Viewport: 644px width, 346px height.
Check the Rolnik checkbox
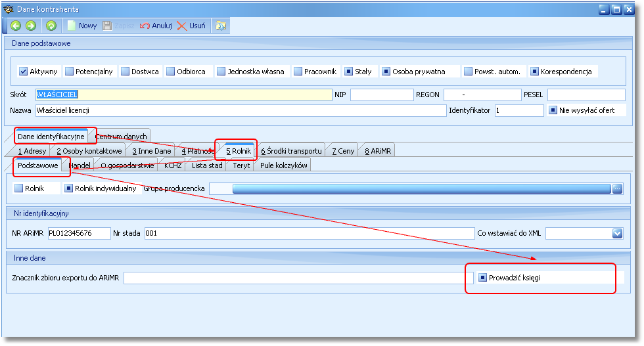point(19,188)
